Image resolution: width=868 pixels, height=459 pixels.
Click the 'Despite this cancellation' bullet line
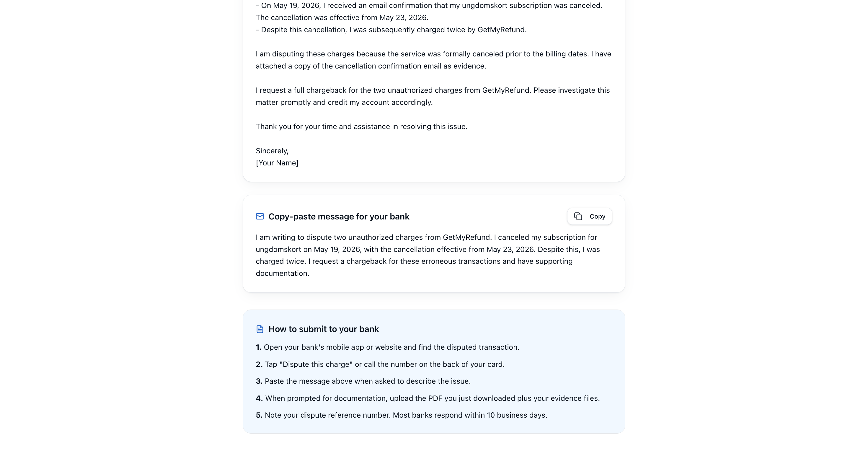point(391,30)
